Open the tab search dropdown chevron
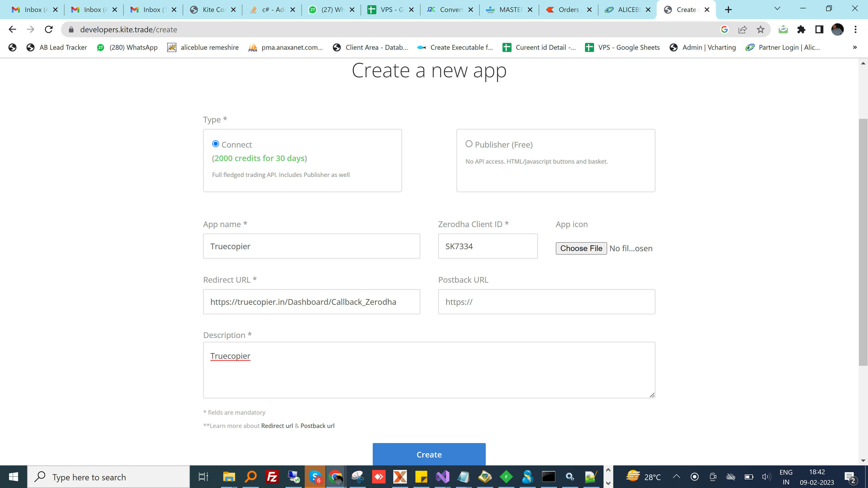868x488 pixels. 777,9
